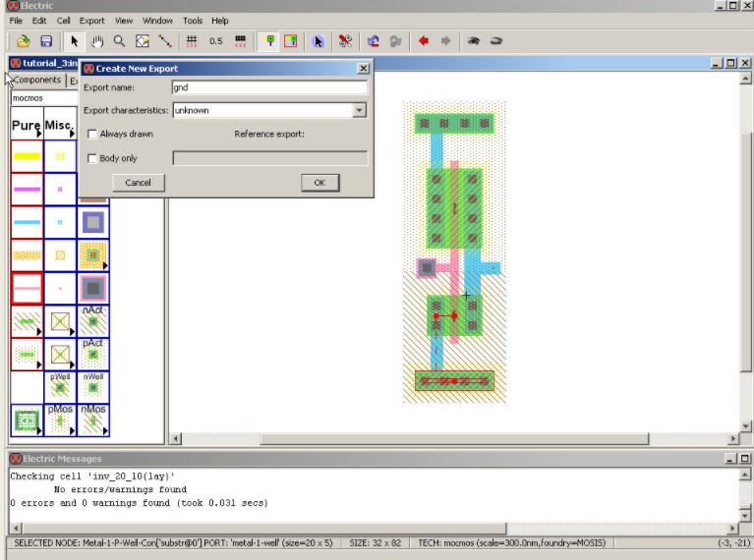Click the red left arrow icon
Viewport: 754px width, 560px height.
coord(424,41)
